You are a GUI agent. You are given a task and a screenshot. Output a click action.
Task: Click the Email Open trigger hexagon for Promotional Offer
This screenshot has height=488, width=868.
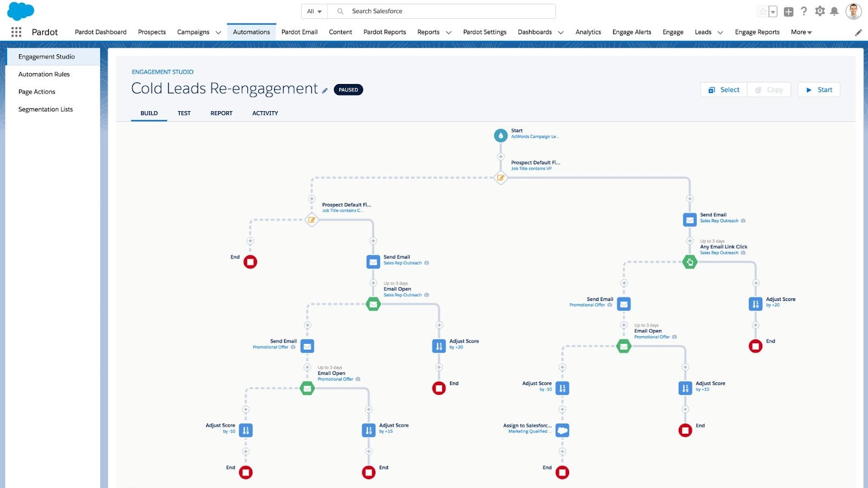pyautogui.click(x=307, y=388)
